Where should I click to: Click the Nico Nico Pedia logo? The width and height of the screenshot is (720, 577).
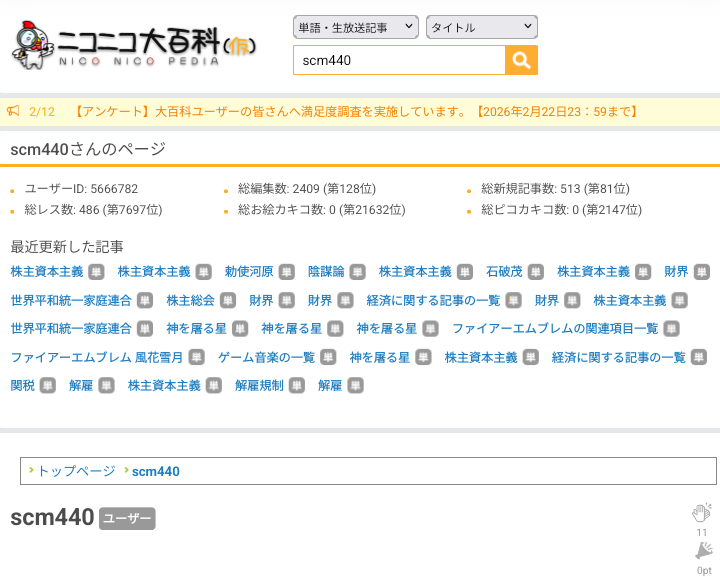[134, 45]
